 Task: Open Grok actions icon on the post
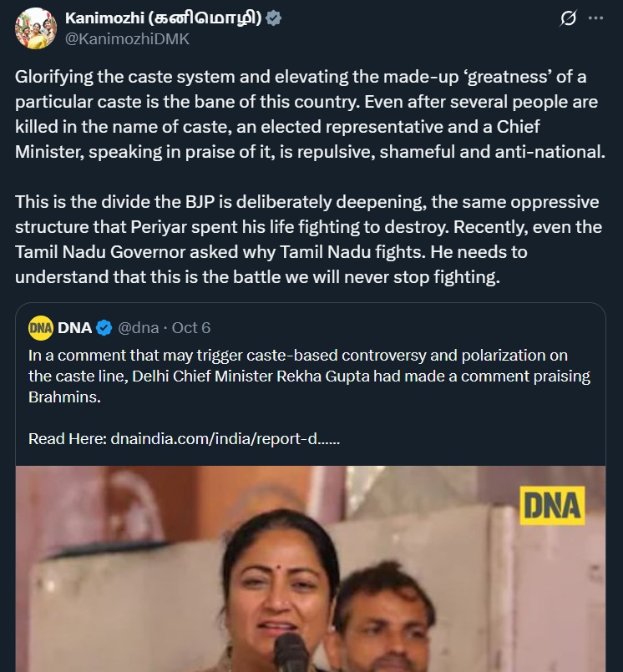coord(568,18)
